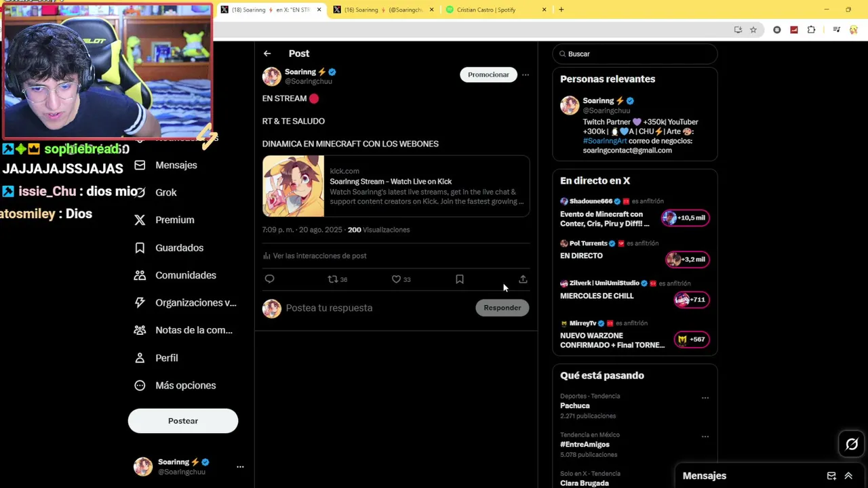This screenshot has width=868, height=488.
Task: Close the "(16) Soarinng" browser tab
Action: [431, 9]
